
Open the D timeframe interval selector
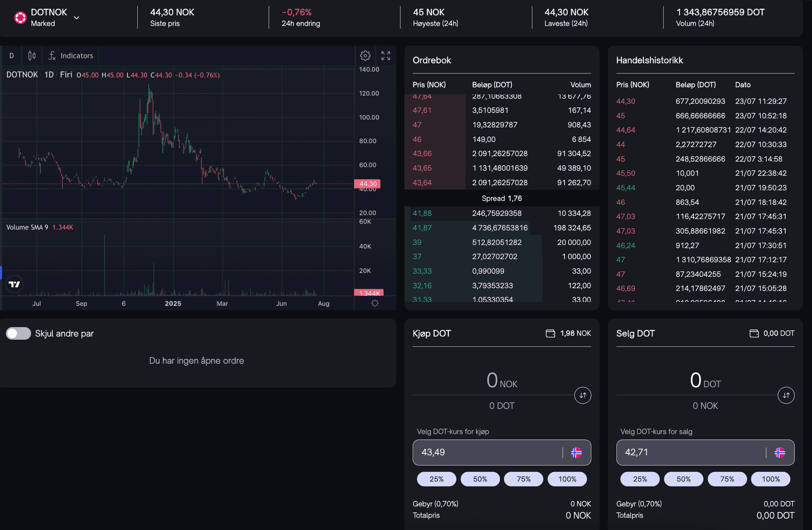[11, 55]
